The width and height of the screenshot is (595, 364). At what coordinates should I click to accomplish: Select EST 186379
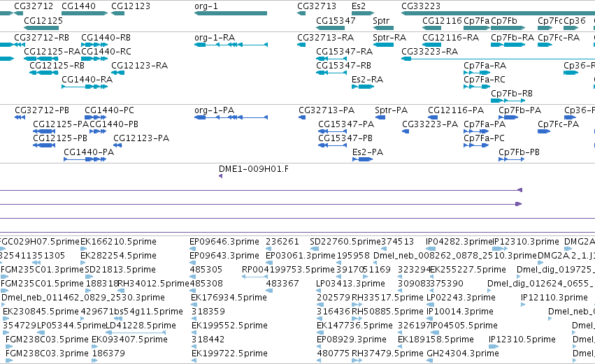108,354
